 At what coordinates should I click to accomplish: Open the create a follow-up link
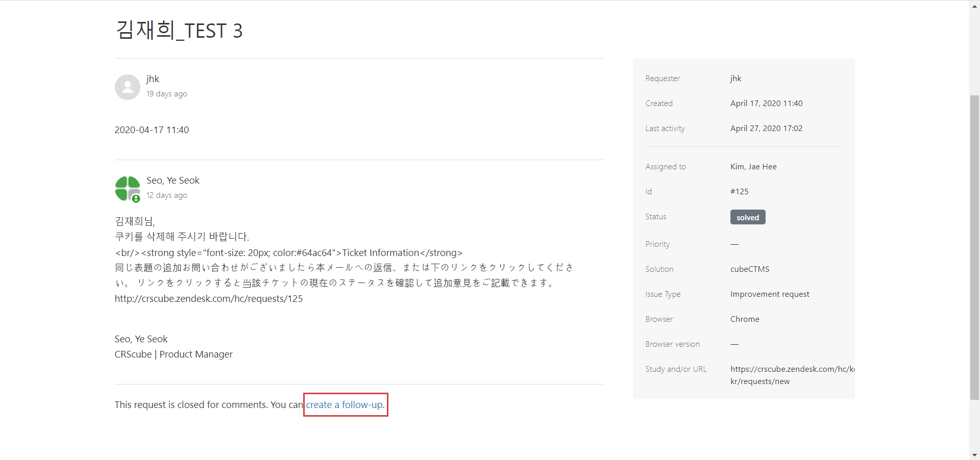[x=345, y=405]
